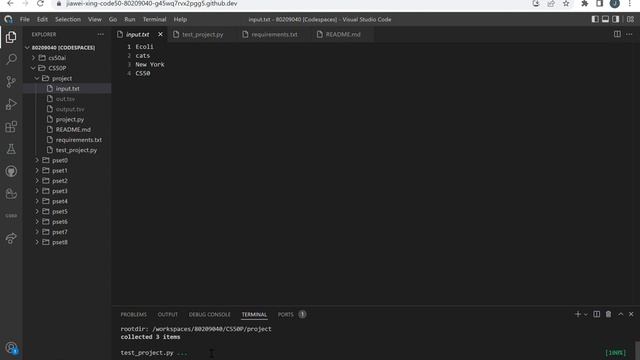Image resolution: width=640 pixels, height=360 pixels.
Task: Create a new terminal with plus icon
Action: click(578, 314)
